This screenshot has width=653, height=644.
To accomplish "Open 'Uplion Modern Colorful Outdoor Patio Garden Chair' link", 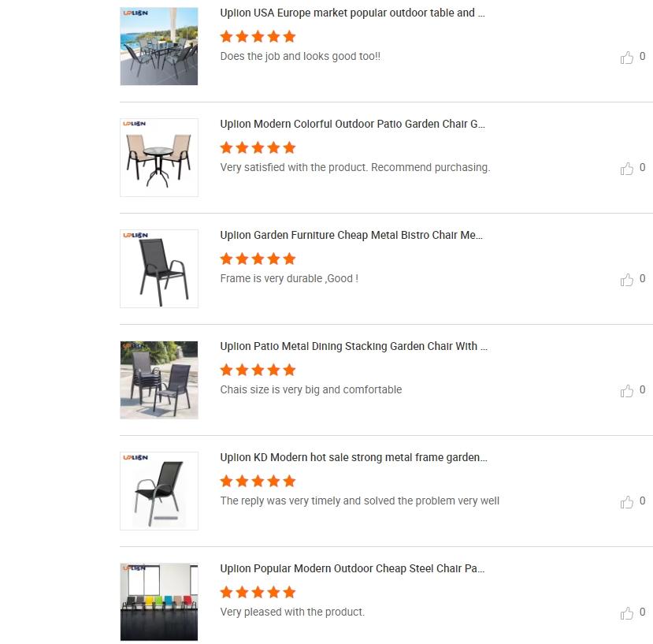I will click(352, 125).
